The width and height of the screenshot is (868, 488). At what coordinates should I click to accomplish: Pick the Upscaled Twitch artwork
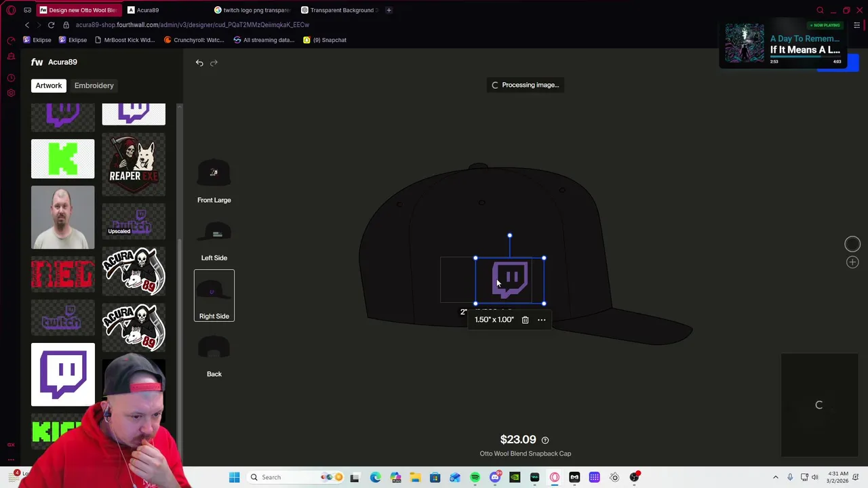point(134,222)
